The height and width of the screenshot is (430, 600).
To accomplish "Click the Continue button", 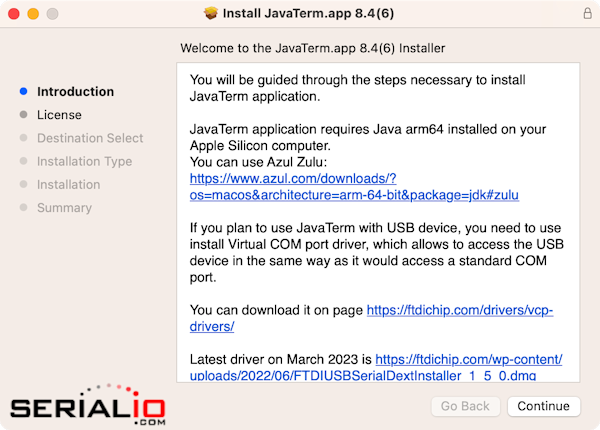I will click(543, 406).
